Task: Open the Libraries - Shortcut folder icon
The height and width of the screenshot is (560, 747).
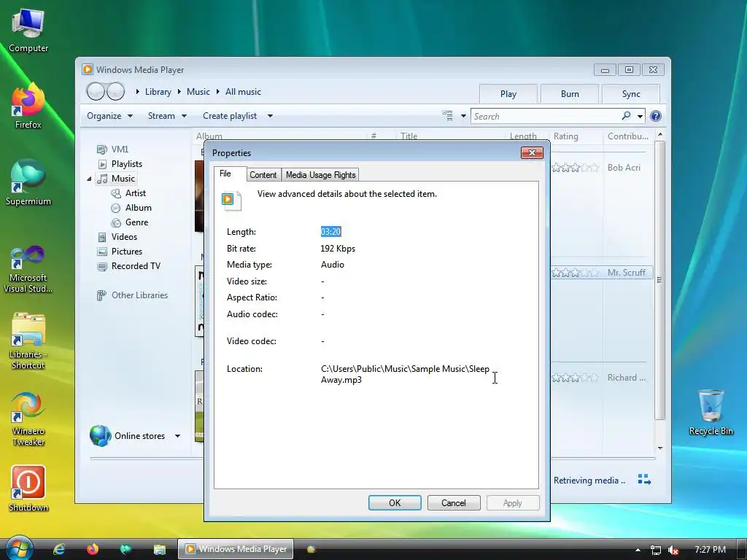Action: tap(28, 341)
